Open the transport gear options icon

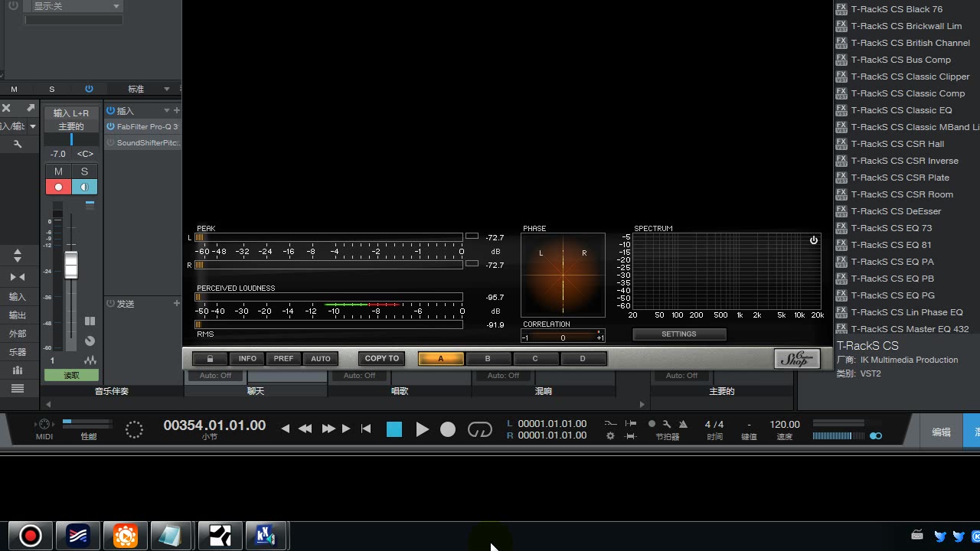click(x=610, y=436)
